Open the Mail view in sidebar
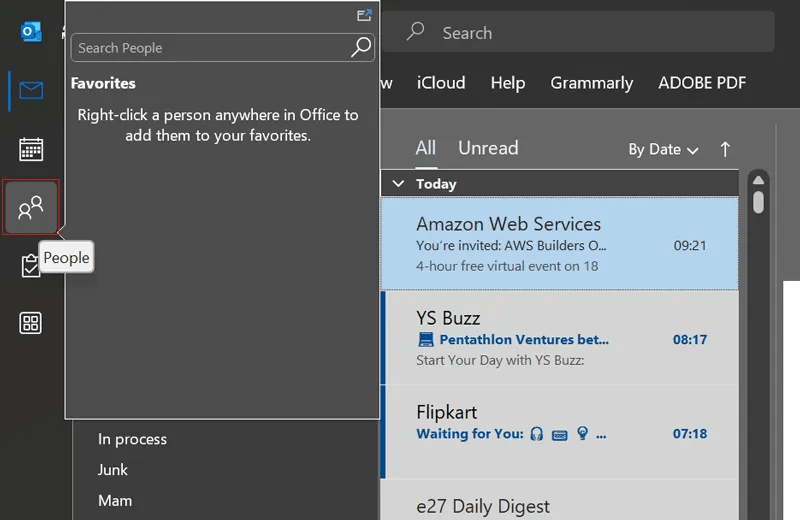 point(31,91)
